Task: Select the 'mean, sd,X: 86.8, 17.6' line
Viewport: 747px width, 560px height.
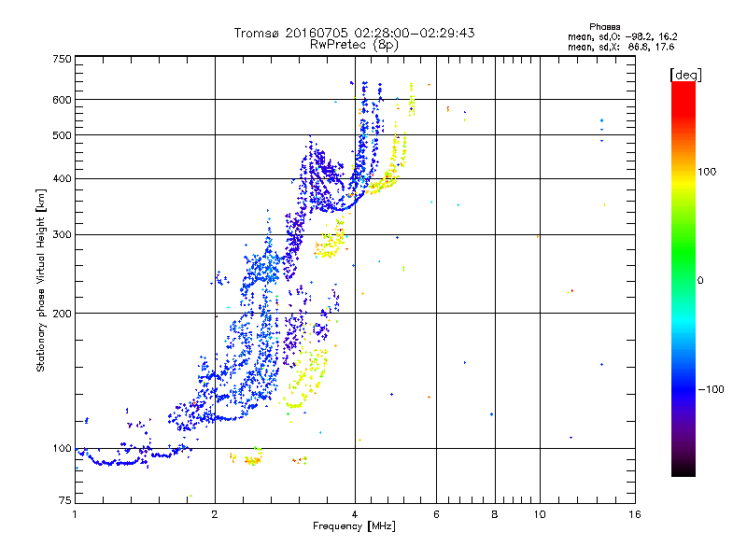Action: 621,47
